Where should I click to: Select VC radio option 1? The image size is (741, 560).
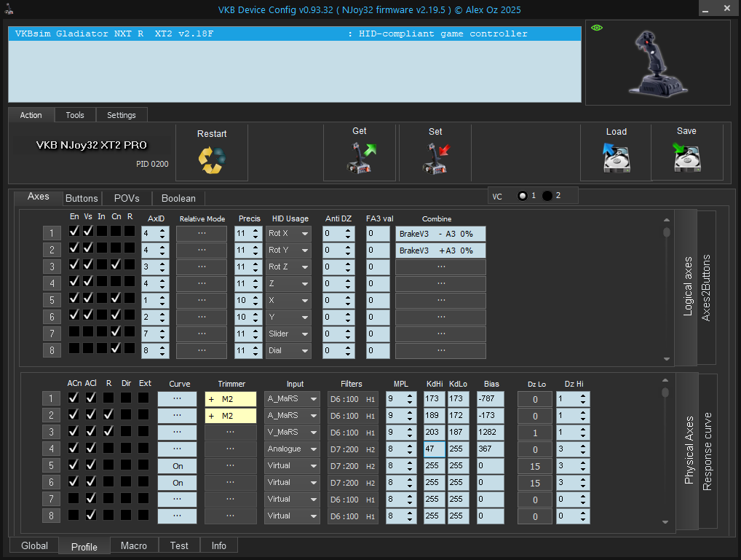522,196
